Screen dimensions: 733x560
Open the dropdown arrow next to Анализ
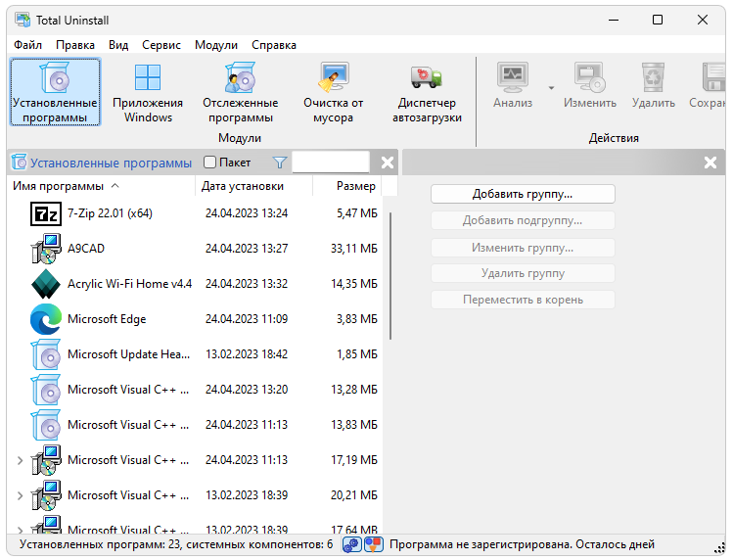(552, 88)
